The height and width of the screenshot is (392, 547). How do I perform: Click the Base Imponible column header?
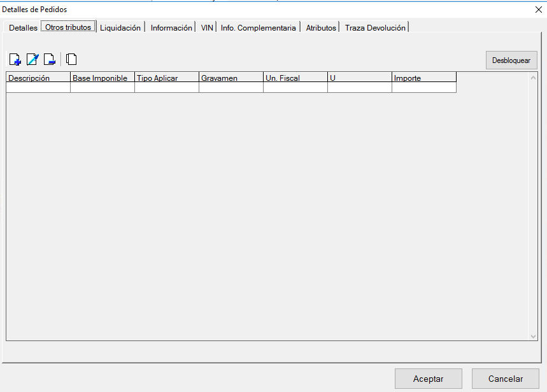pyautogui.click(x=103, y=78)
